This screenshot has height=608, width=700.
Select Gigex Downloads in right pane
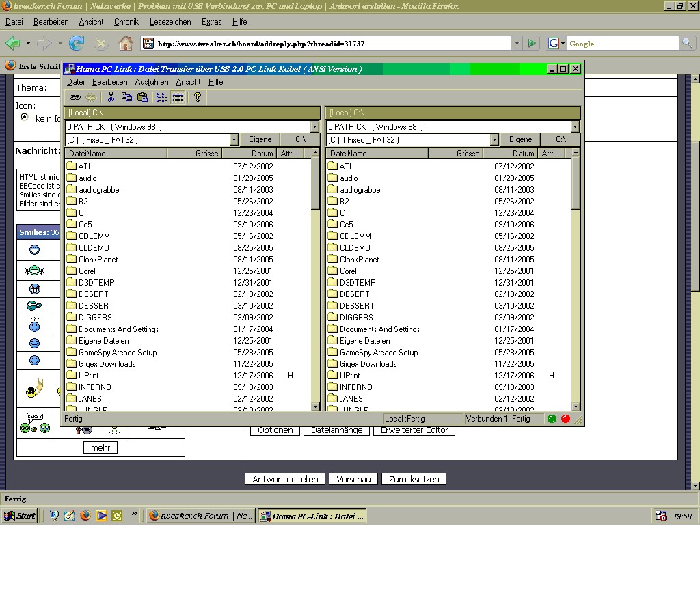pos(362,364)
